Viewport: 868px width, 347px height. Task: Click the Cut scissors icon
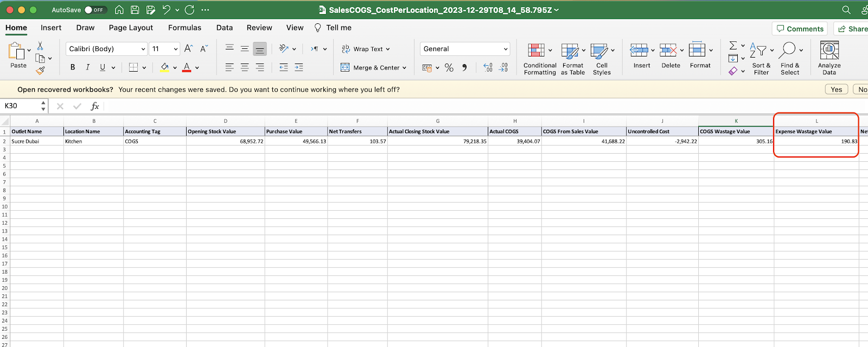click(40, 46)
